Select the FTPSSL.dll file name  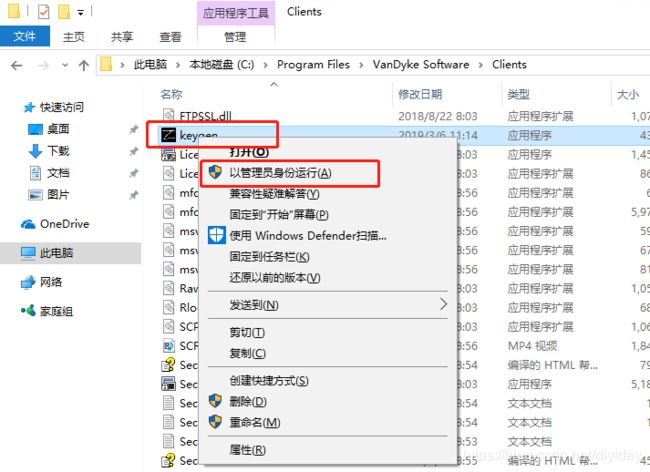coord(205,116)
